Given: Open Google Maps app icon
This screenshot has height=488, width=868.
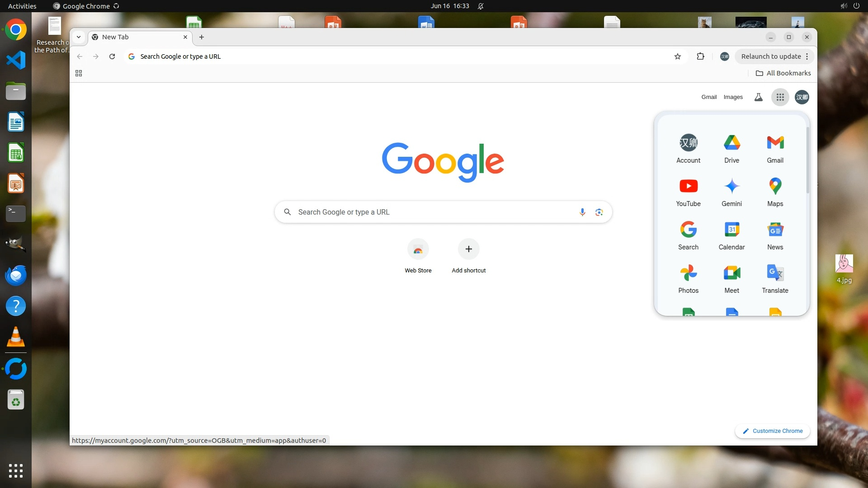Looking at the screenshot, I should point(775,192).
